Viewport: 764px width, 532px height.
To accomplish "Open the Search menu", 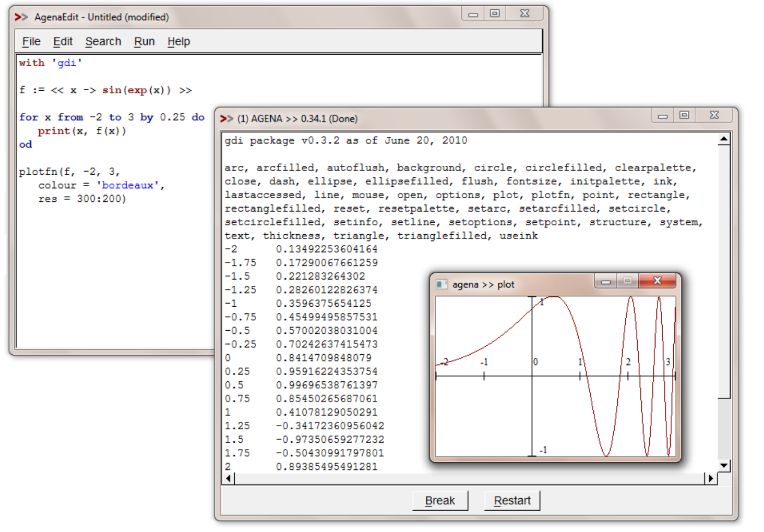I will [x=103, y=41].
